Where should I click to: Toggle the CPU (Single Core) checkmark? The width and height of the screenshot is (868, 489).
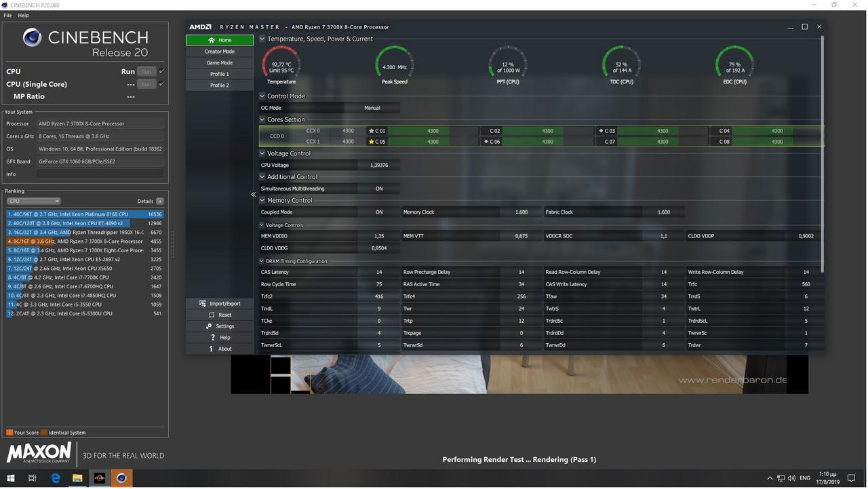(161, 84)
